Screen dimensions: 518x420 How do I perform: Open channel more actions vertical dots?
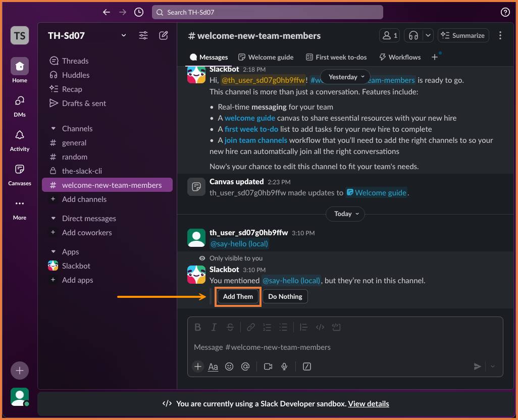tap(500, 36)
